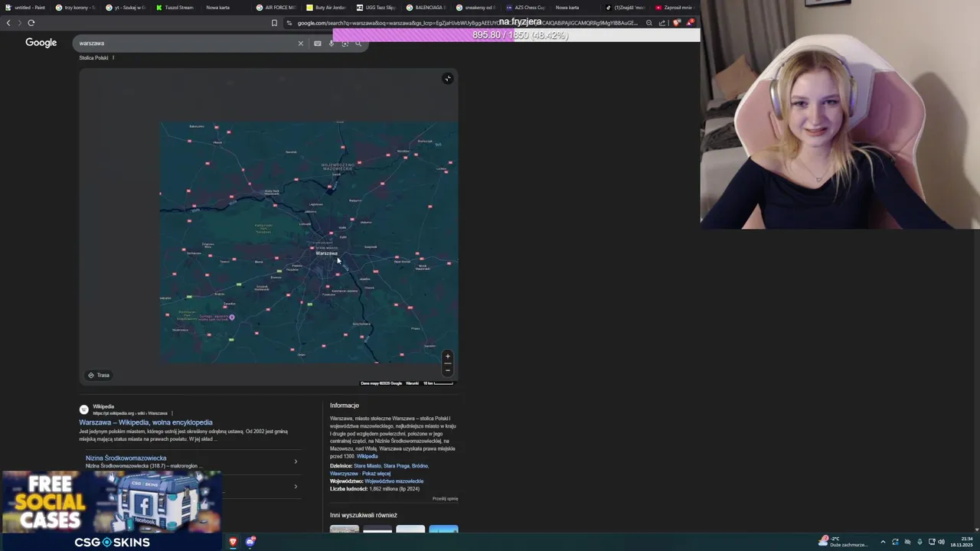The width and height of the screenshot is (980, 551).
Task: Open the browser zoom magnifier icon in address bar
Action: tap(648, 23)
